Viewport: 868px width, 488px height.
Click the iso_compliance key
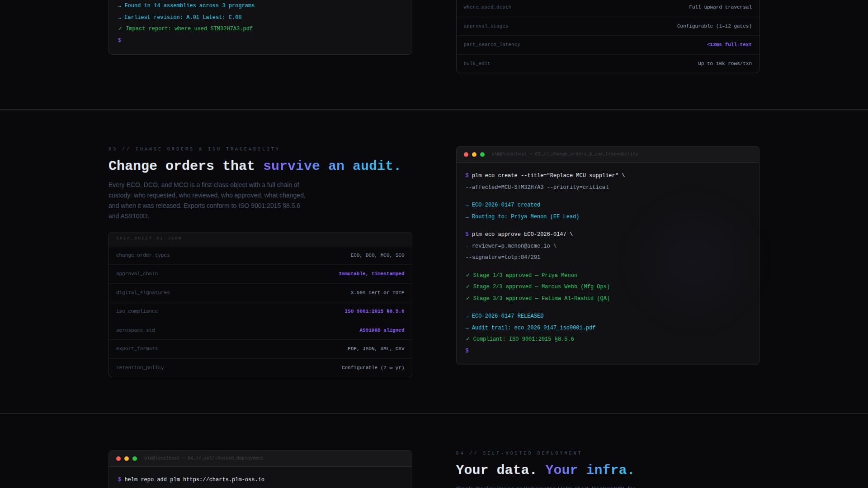tap(137, 311)
